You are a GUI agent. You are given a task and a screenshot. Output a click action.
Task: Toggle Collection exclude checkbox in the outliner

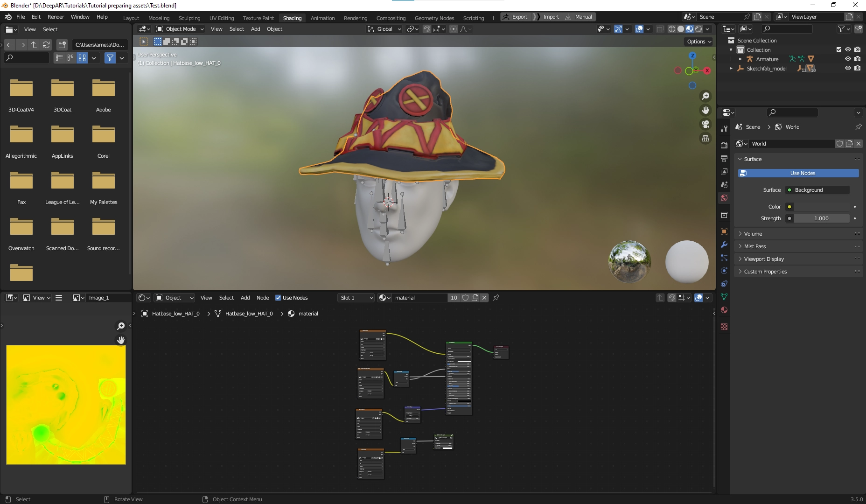839,49
